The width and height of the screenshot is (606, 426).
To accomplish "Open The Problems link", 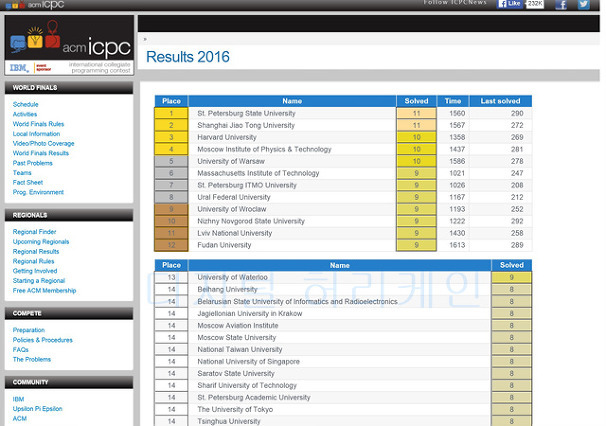I will click(32, 359).
